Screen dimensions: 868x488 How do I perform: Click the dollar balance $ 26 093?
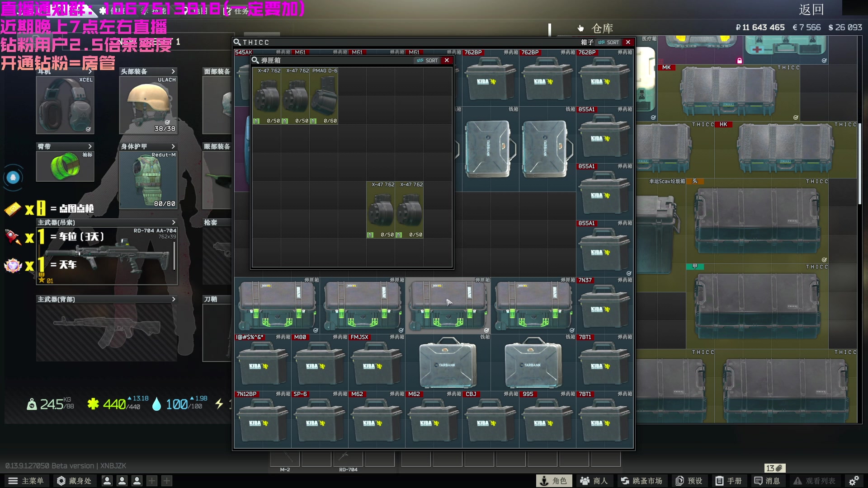[845, 28]
